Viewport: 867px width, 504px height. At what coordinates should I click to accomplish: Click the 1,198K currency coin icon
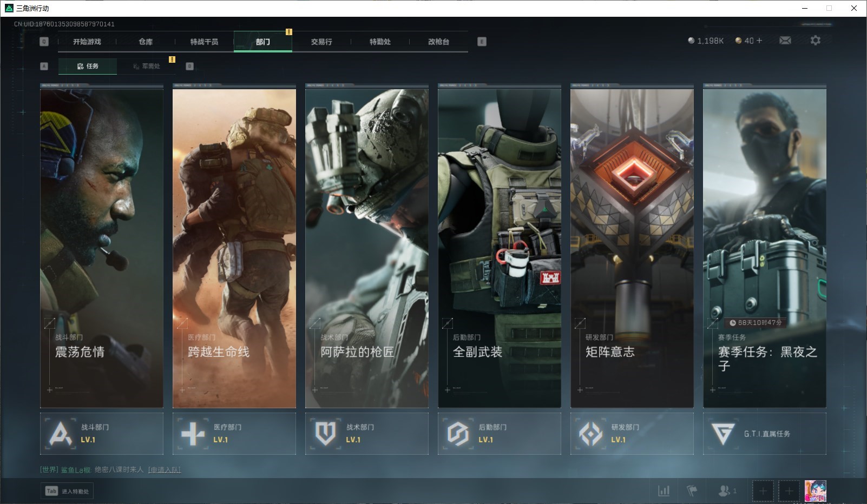coord(691,41)
